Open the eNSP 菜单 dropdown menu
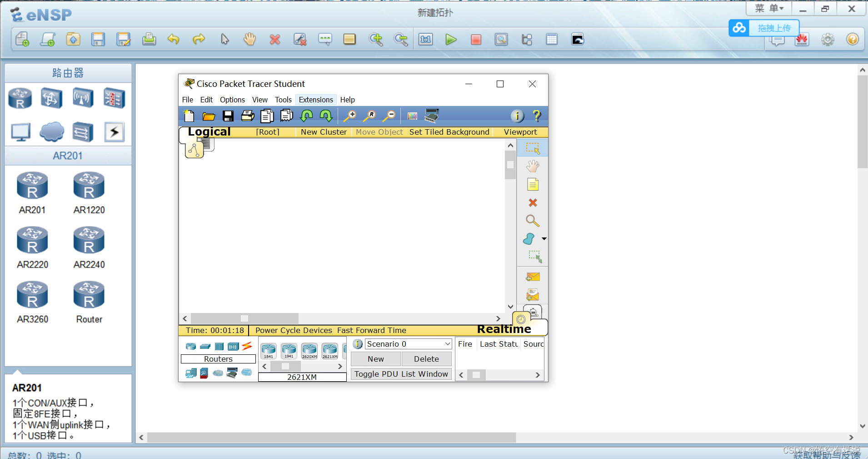 point(769,8)
